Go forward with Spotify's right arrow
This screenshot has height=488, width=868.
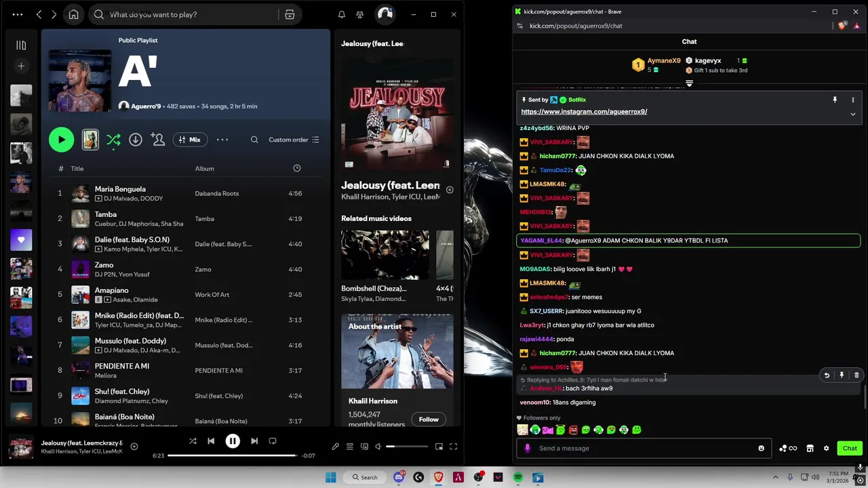coord(54,14)
